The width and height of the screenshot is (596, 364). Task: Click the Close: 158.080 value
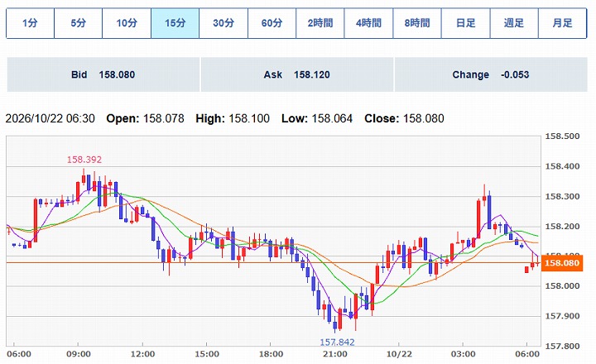pos(404,118)
